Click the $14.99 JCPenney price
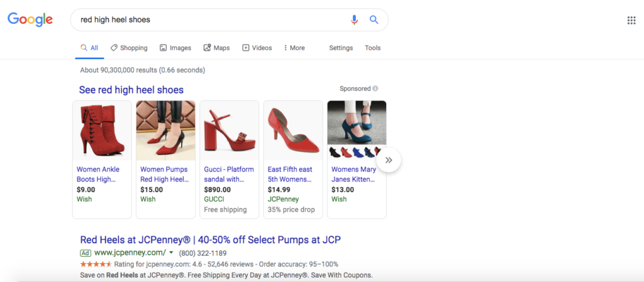This screenshot has height=282, width=644. tap(279, 190)
